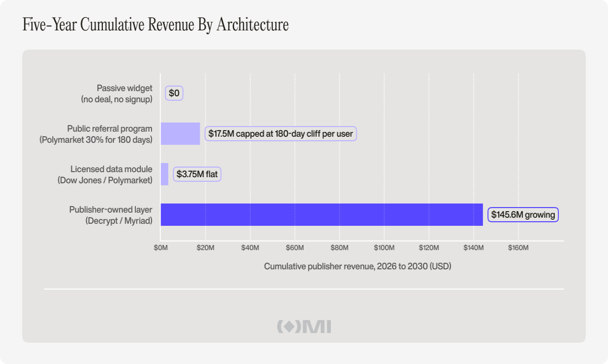Viewport: 608px width, 364px height.
Task: Click the '$160M' axis tick label
Action: pyautogui.click(x=518, y=248)
